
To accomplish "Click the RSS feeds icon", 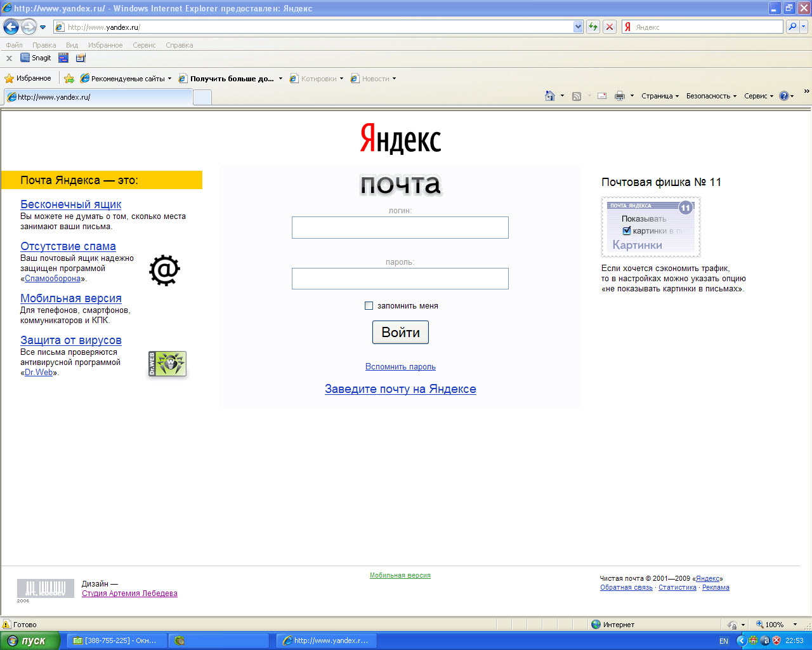I will (577, 96).
